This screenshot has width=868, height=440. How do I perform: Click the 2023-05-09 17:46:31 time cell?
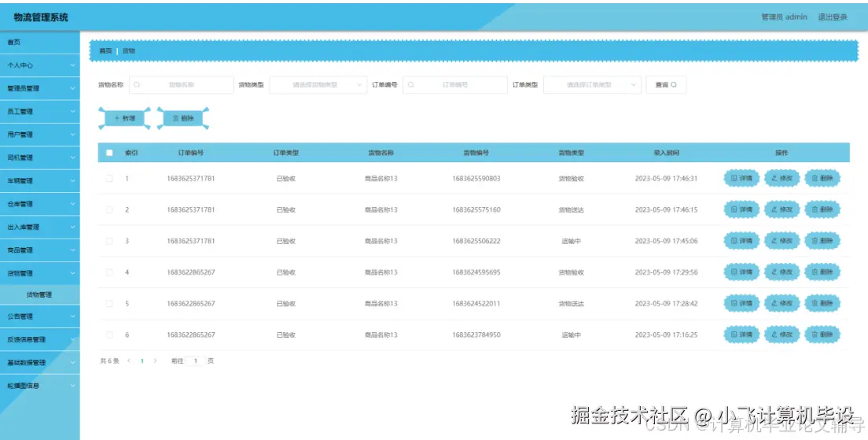click(x=666, y=179)
